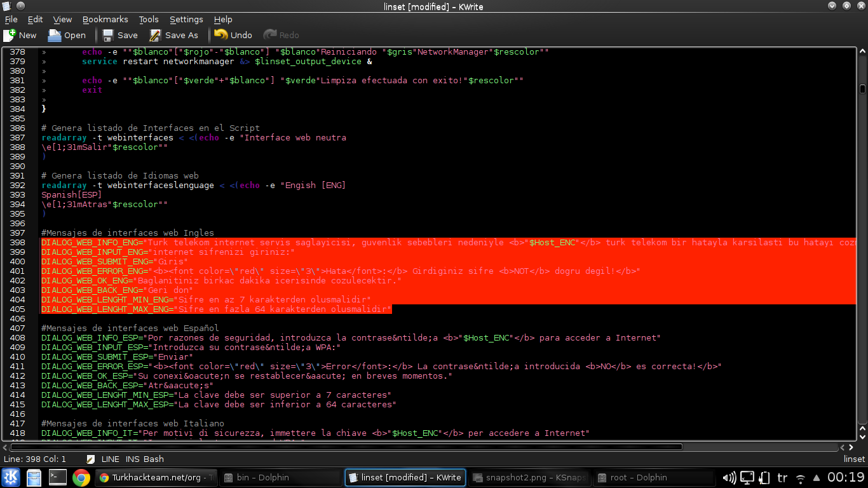The image size is (868, 488).
Task: Click the Save As toolbar icon
Action: pyautogui.click(x=155, y=35)
